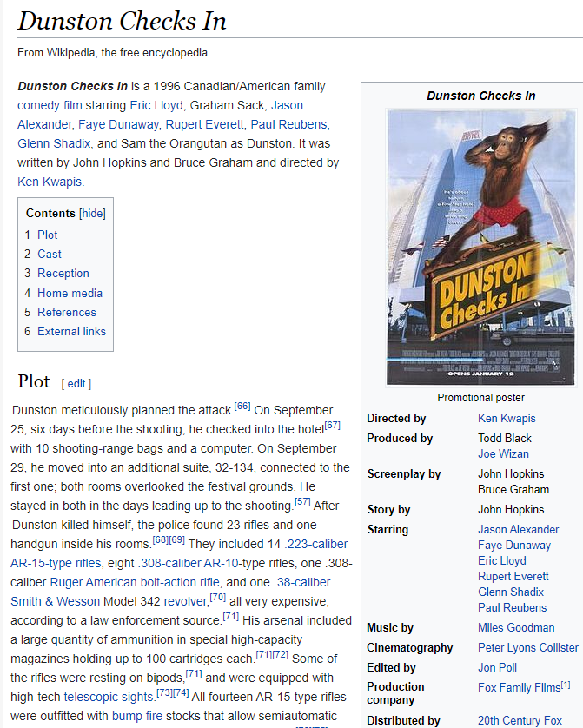This screenshot has height=728, width=583.
Task: Jump to Plot section in Contents
Action: point(47,235)
